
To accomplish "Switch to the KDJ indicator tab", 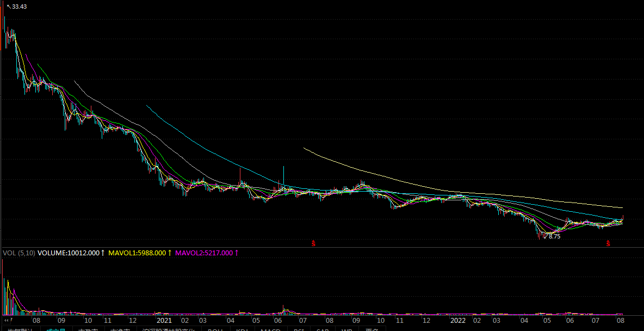I will point(242,329).
